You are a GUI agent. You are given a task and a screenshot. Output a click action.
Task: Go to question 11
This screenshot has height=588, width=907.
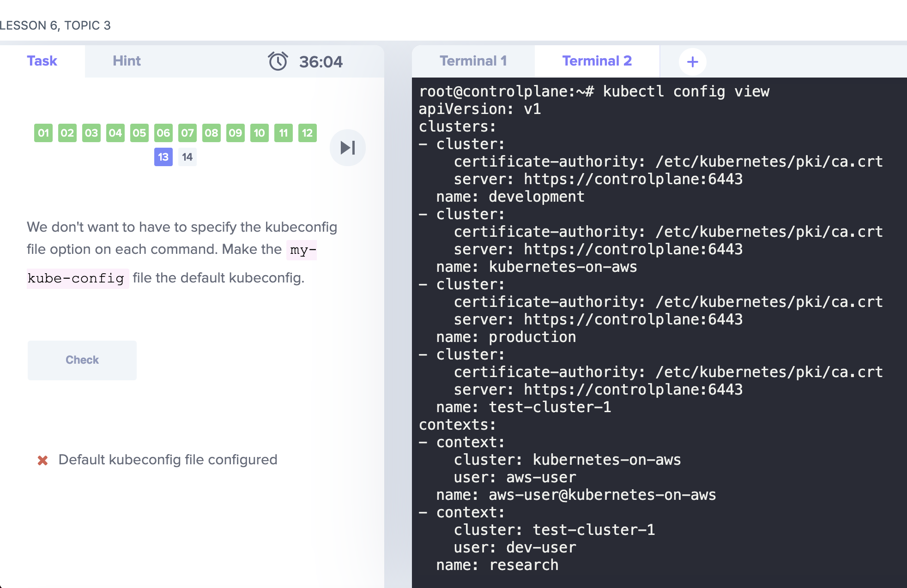coord(284,133)
